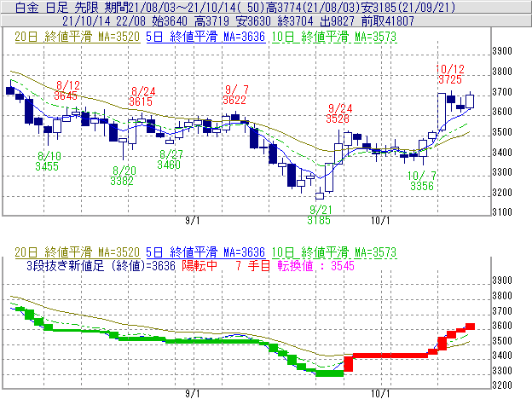Image resolution: width=532 pixels, height=405 pixels.
Task: Click the topmost red line-break block in the lower chart
Action: 470,327
